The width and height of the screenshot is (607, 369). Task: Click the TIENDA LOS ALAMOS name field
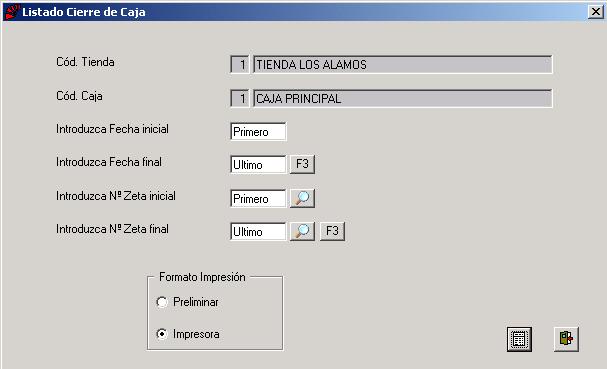click(x=403, y=64)
